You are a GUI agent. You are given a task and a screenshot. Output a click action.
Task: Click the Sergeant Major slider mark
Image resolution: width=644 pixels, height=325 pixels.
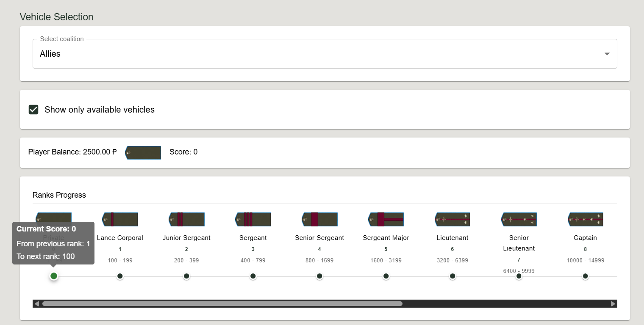[386, 276]
